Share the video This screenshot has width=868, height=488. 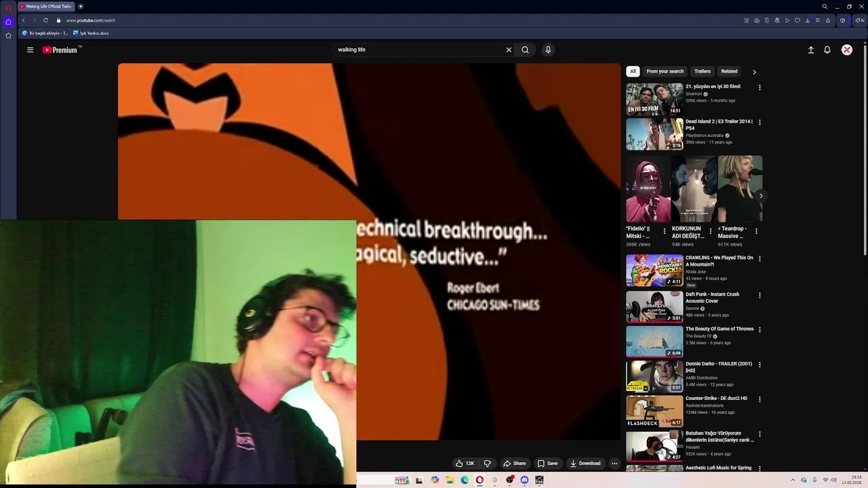click(514, 464)
